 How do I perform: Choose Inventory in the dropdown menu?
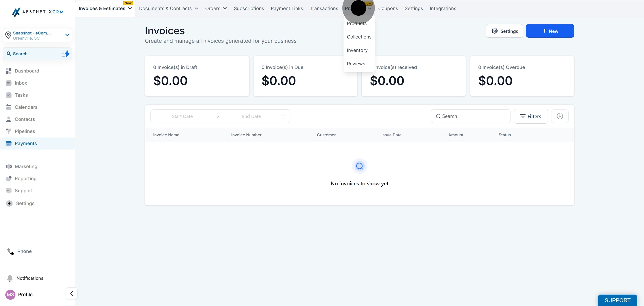point(357,50)
